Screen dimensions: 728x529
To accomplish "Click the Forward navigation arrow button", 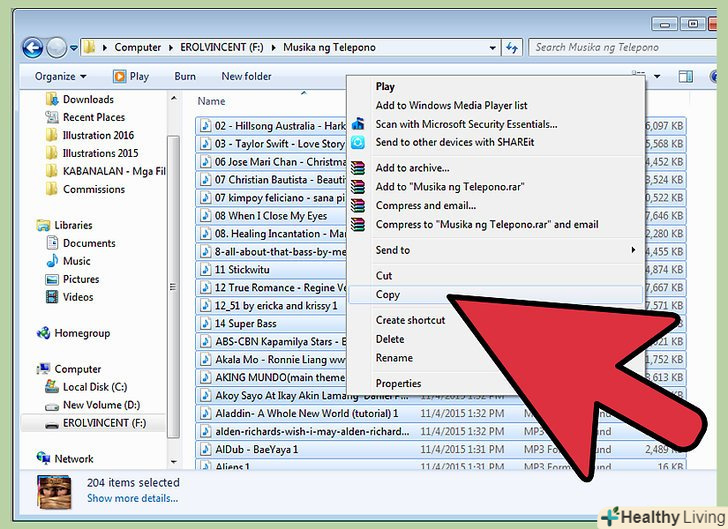I will point(57,47).
